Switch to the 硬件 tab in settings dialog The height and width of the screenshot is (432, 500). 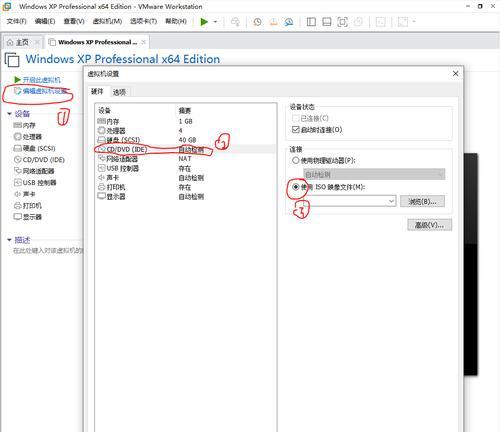[x=97, y=91]
